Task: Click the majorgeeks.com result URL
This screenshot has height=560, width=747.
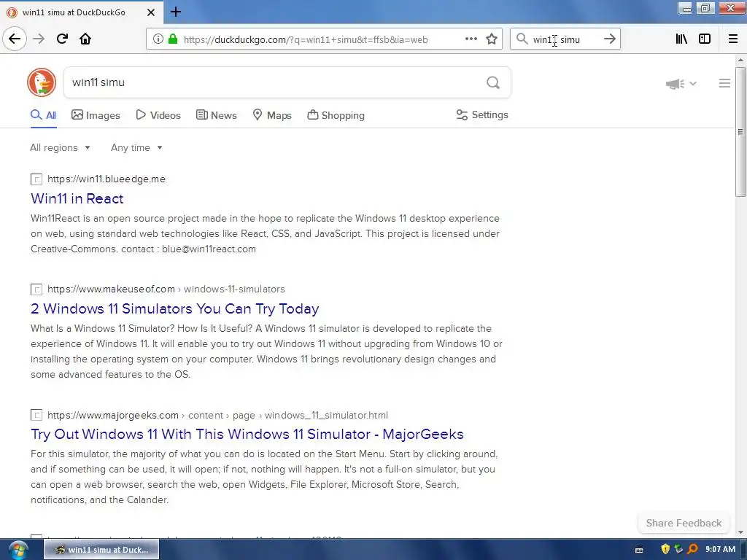Action: click(x=217, y=415)
